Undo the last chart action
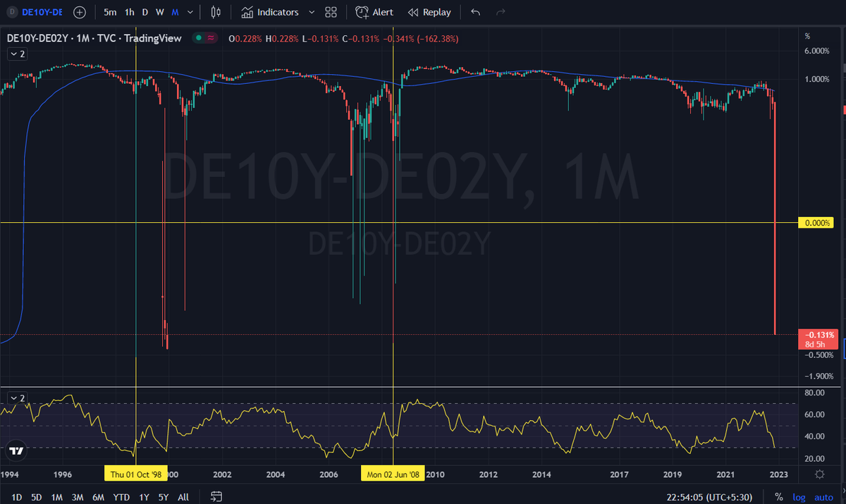This screenshot has width=846, height=504. pos(476,12)
